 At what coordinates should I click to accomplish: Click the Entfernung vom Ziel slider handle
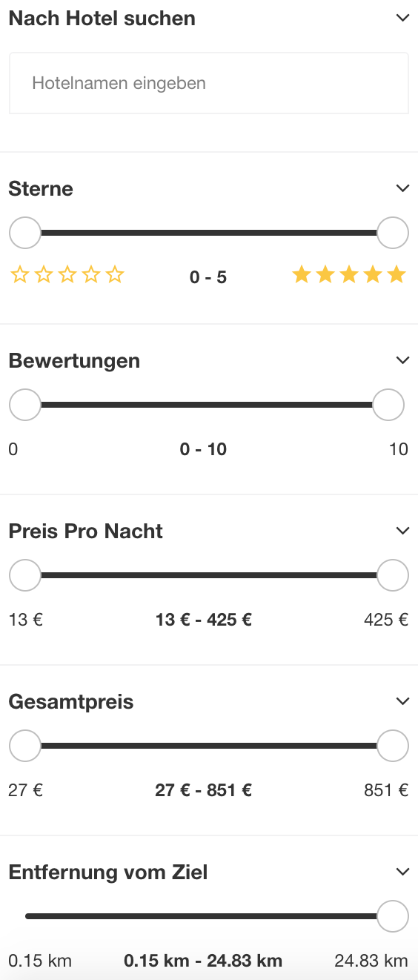393,916
